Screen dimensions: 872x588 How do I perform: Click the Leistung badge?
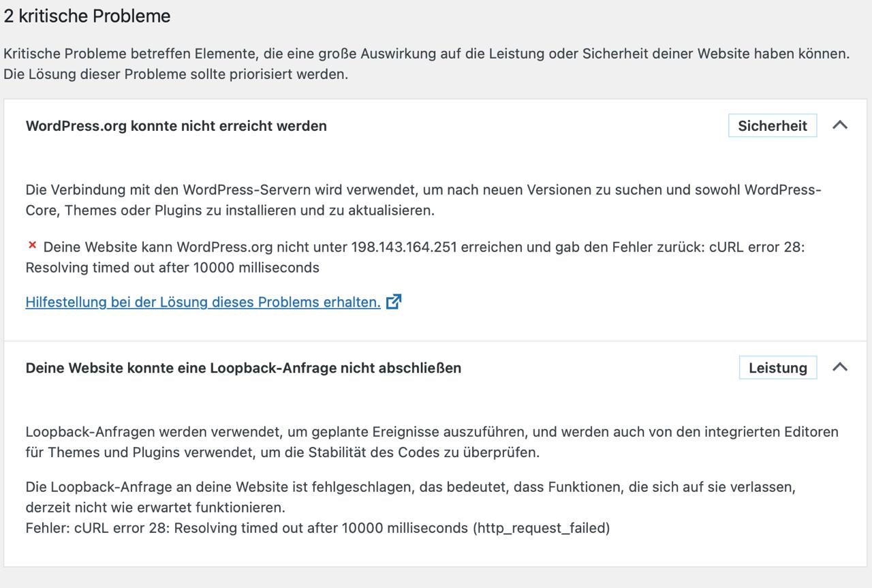click(777, 368)
